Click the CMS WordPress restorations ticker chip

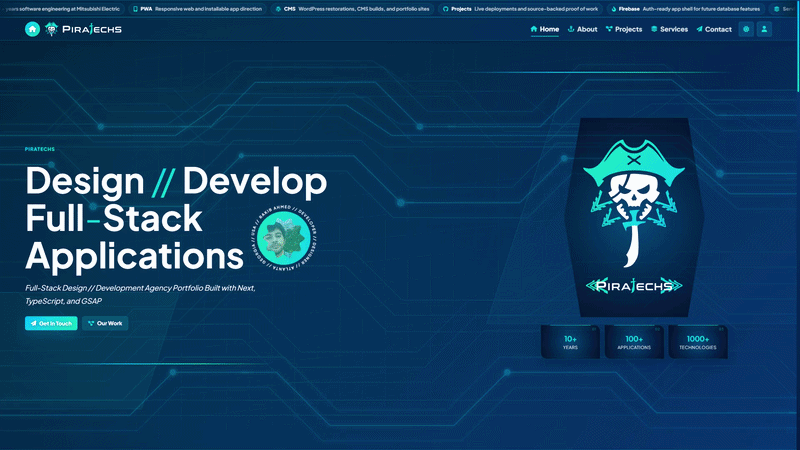352,9
